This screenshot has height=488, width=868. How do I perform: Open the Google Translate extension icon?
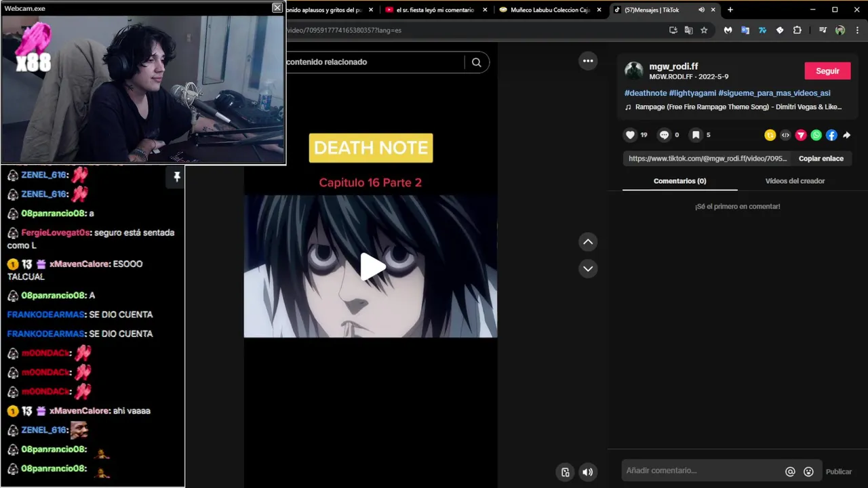tap(745, 30)
